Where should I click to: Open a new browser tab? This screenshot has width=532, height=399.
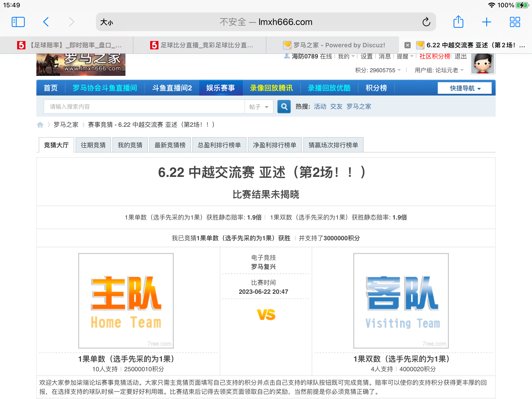(x=486, y=22)
